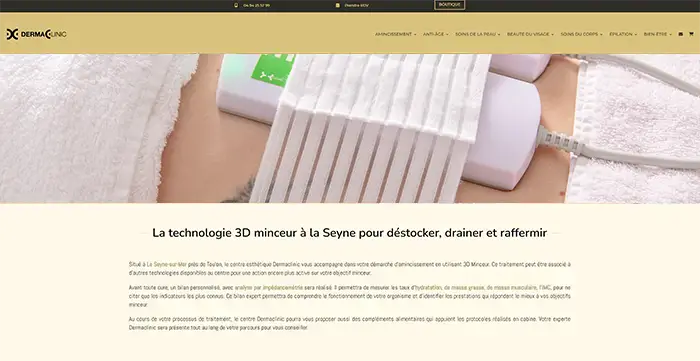Viewport: 700px width, 361px height.
Task: Open the BOUTIQUE button
Action: coord(450,4)
